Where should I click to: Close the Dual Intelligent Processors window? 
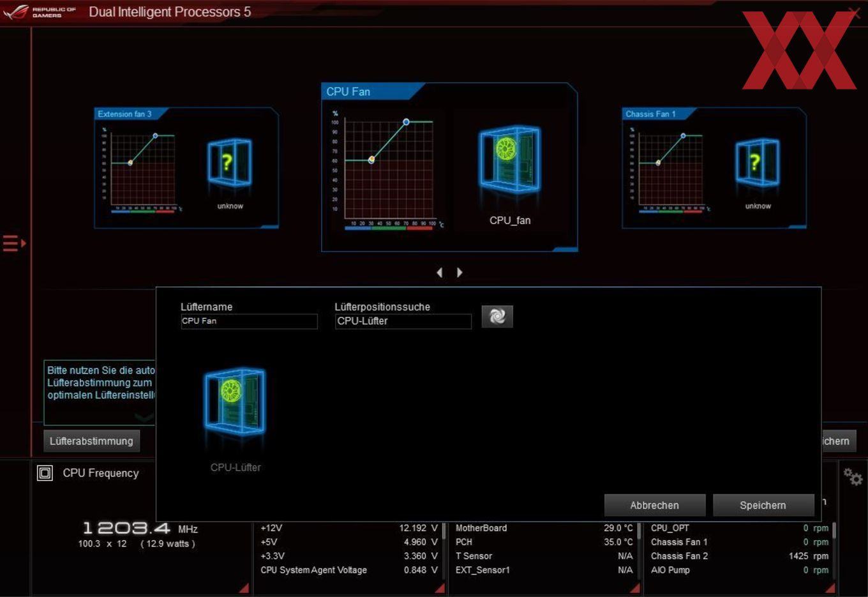(x=854, y=11)
